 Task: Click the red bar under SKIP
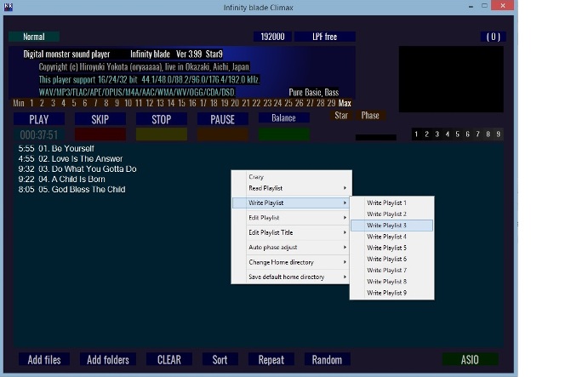tap(100, 134)
